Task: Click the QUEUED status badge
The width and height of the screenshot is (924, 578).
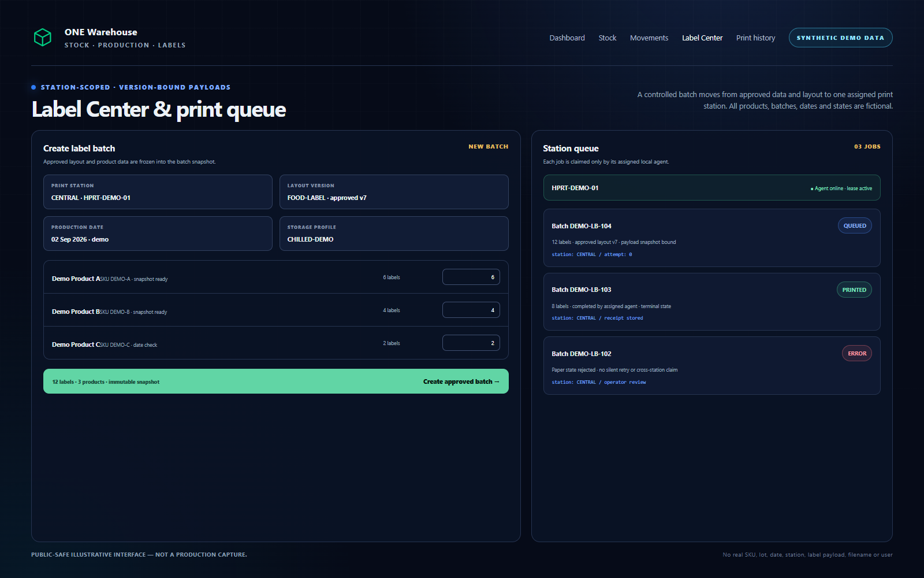Action: coord(855,226)
